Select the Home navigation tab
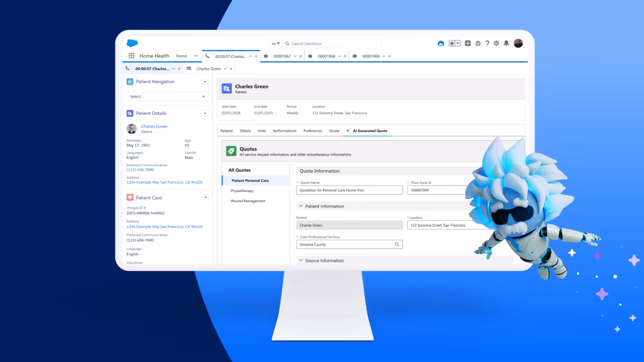 [182, 56]
